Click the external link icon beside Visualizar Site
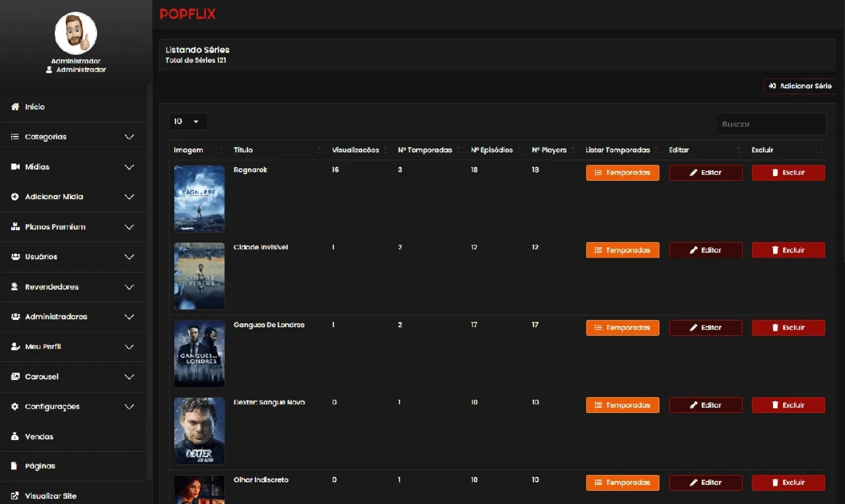845x504 pixels. click(15, 496)
